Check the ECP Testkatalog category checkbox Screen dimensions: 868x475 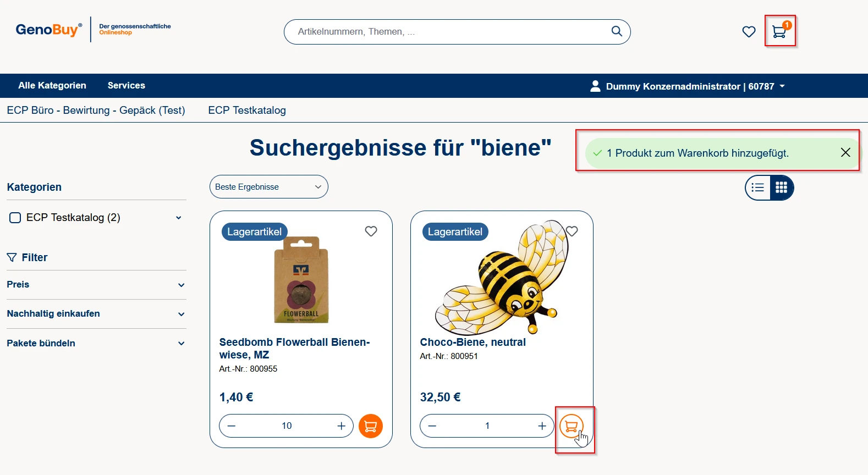[15, 218]
